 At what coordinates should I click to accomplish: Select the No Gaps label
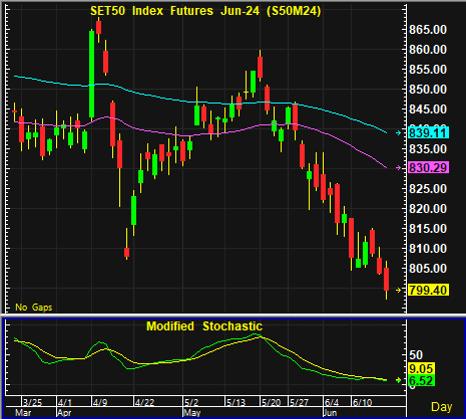click(34, 307)
